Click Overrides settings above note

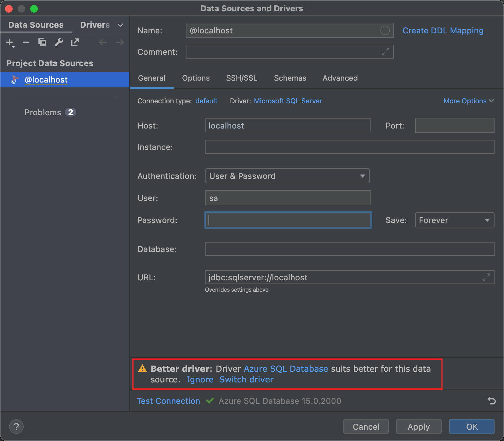(237, 290)
